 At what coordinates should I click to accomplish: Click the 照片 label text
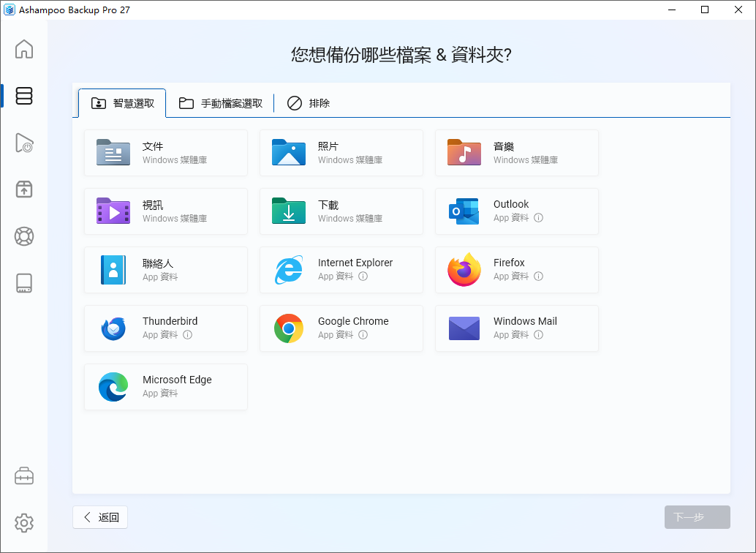(328, 146)
